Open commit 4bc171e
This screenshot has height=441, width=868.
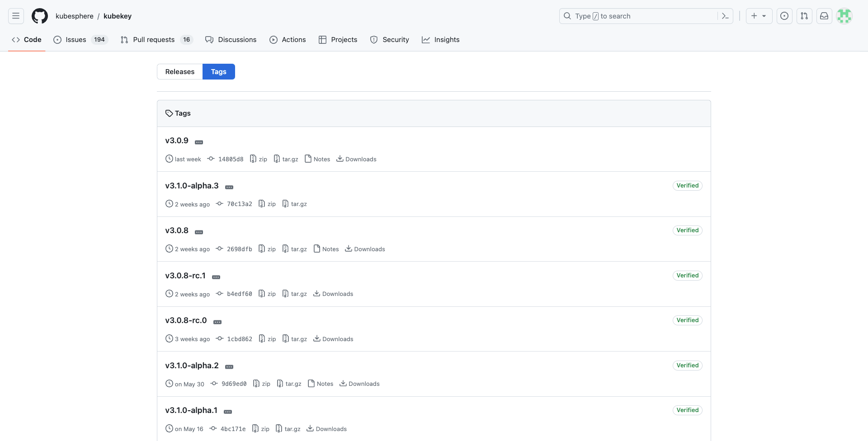pos(228,429)
